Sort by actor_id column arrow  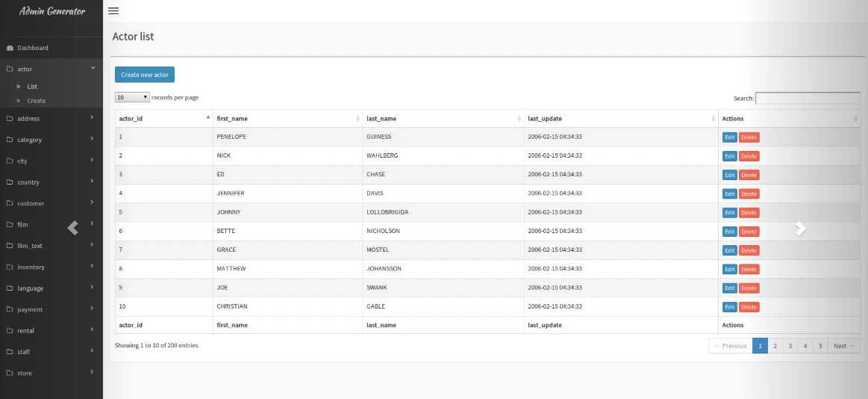pyautogui.click(x=207, y=118)
